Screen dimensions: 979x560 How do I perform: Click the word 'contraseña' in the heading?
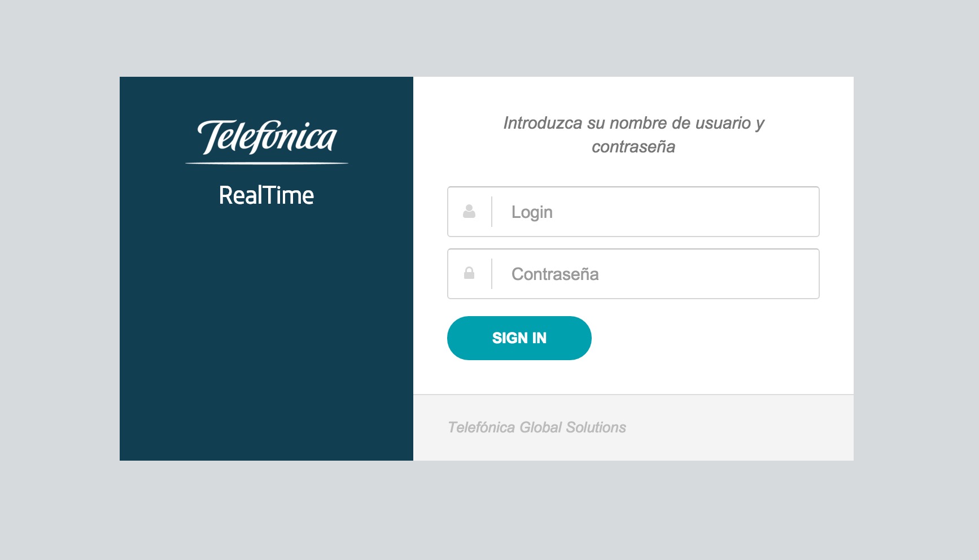pyautogui.click(x=633, y=147)
